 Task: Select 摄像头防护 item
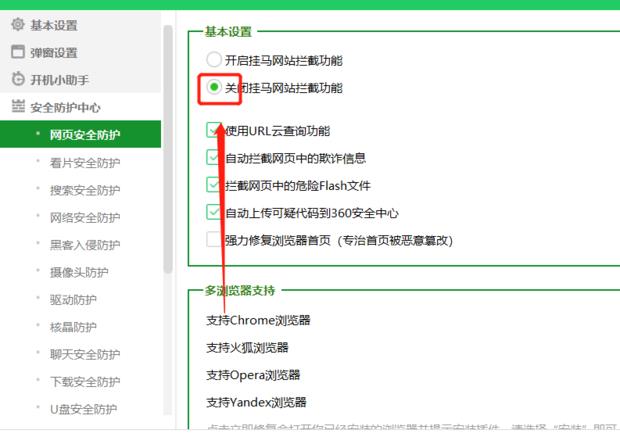pyautogui.click(x=79, y=272)
